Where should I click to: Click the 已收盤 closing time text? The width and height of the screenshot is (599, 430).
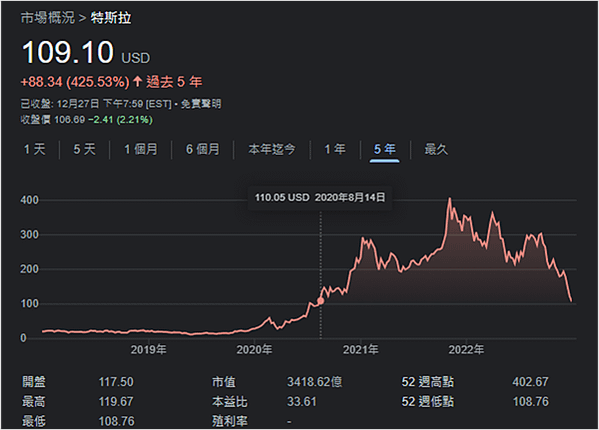coord(96,104)
